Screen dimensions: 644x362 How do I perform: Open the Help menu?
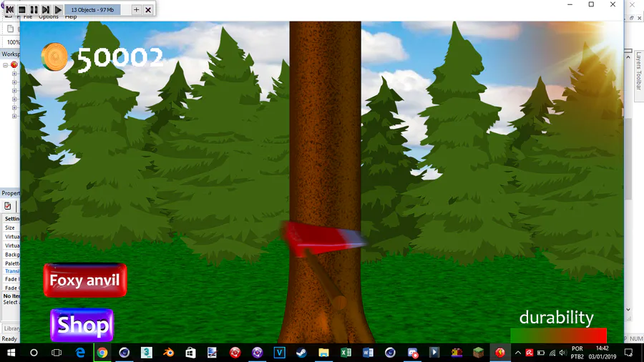(71, 17)
